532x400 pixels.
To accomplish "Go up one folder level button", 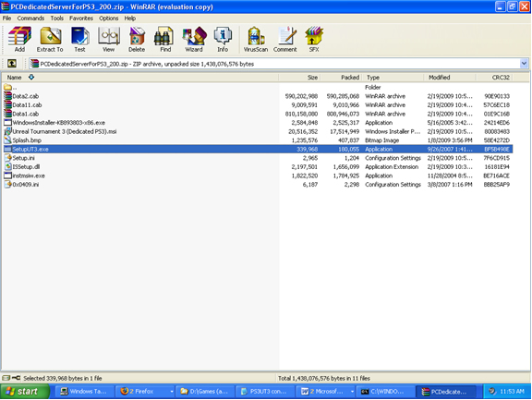I will [x=12, y=64].
